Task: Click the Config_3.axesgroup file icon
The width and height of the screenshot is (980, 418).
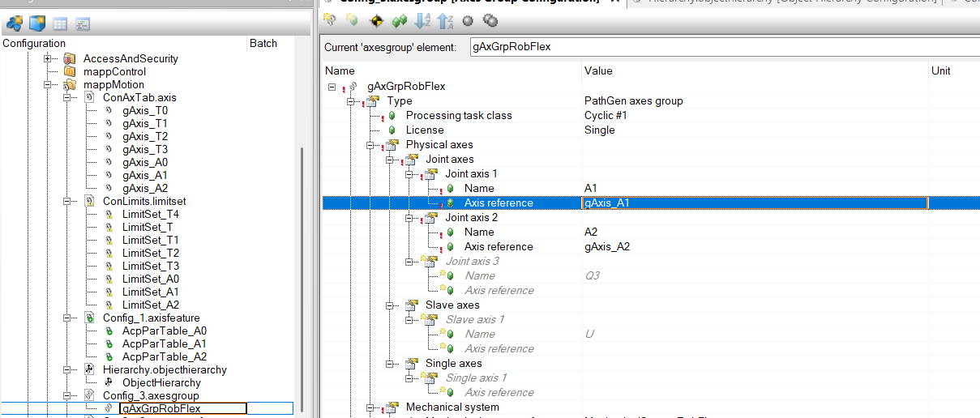Action: tap(89, 395)
